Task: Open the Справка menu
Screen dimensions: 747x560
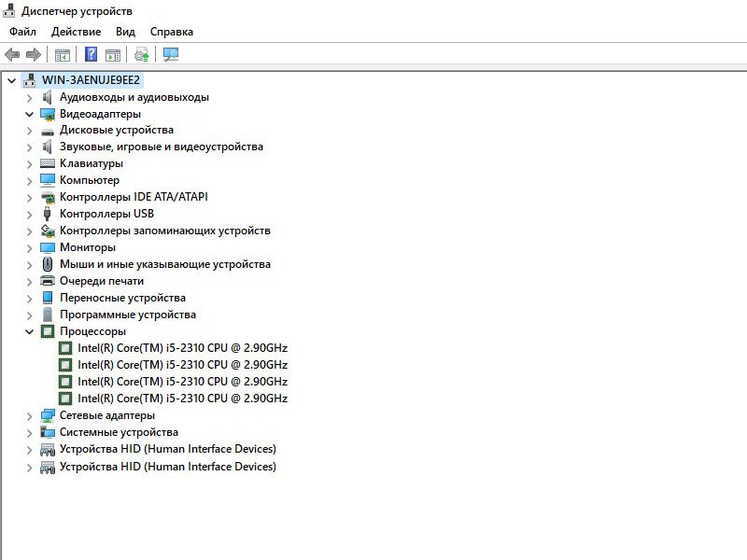Action: (x=172, y=32)
